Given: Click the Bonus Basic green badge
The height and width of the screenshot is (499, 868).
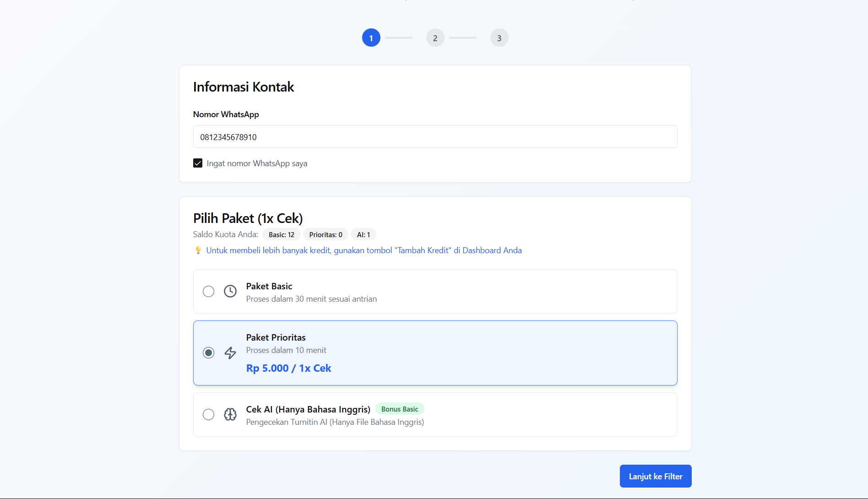Looking at the screenshot, I should click(x=399, y=409).
